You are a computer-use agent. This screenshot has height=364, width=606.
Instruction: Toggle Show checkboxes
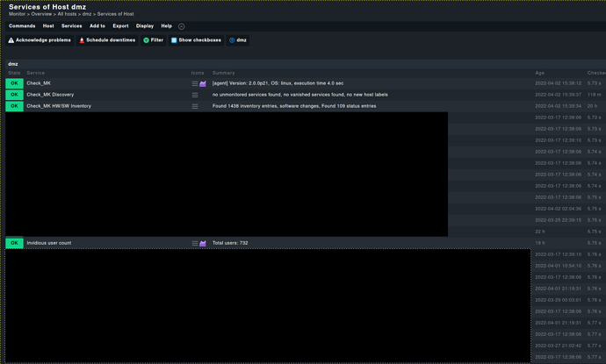point(196,40)
